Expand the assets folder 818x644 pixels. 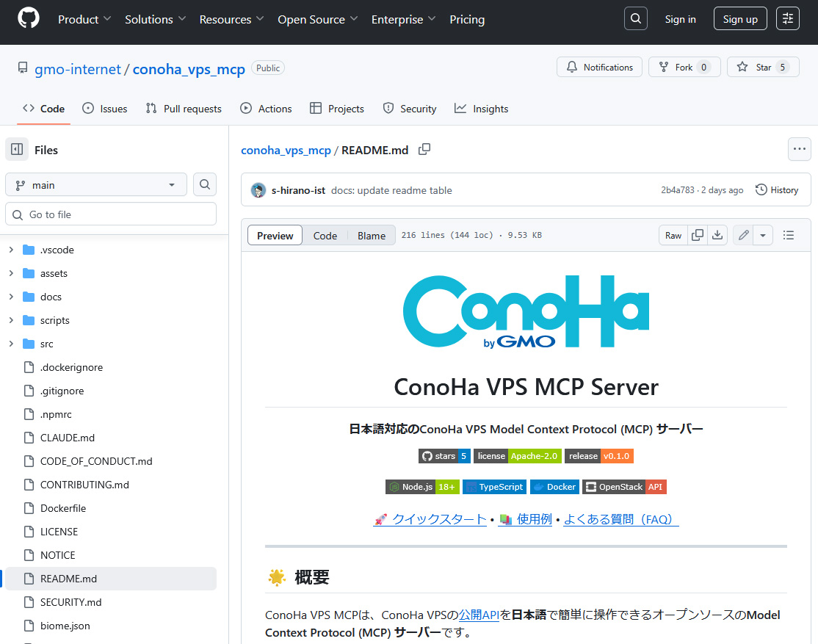11,273
